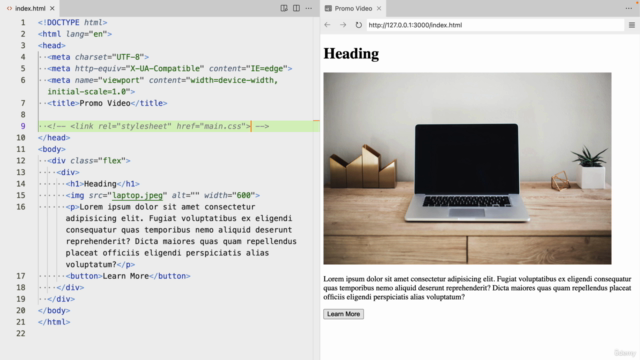Go back in the preview browser
640x360 pixels.
pos(327,25)
